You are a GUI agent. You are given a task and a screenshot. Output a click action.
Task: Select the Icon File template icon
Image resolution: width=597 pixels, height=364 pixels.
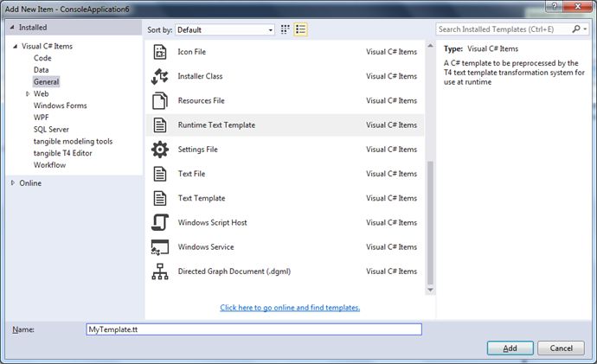(x=160, y=52)
